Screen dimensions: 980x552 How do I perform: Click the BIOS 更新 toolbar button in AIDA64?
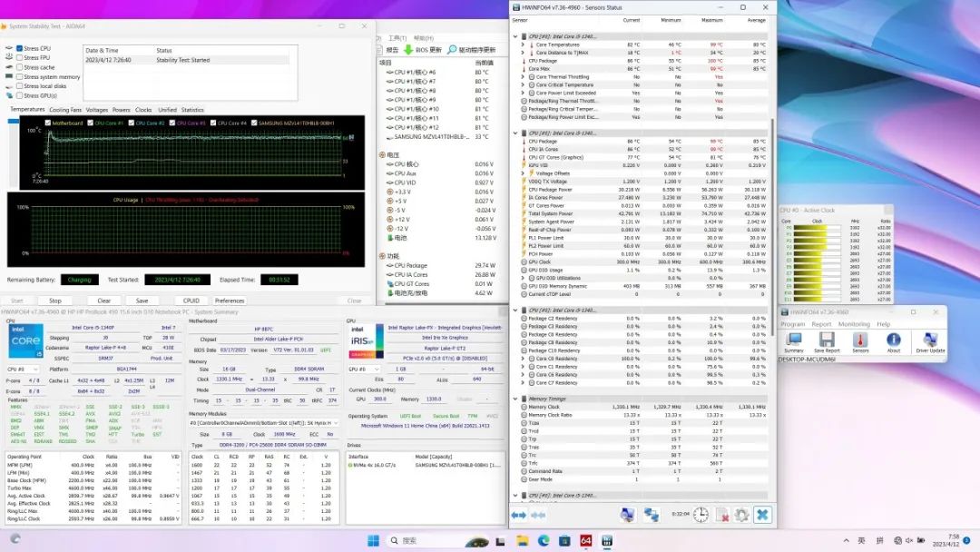click(x=423, y=50)
